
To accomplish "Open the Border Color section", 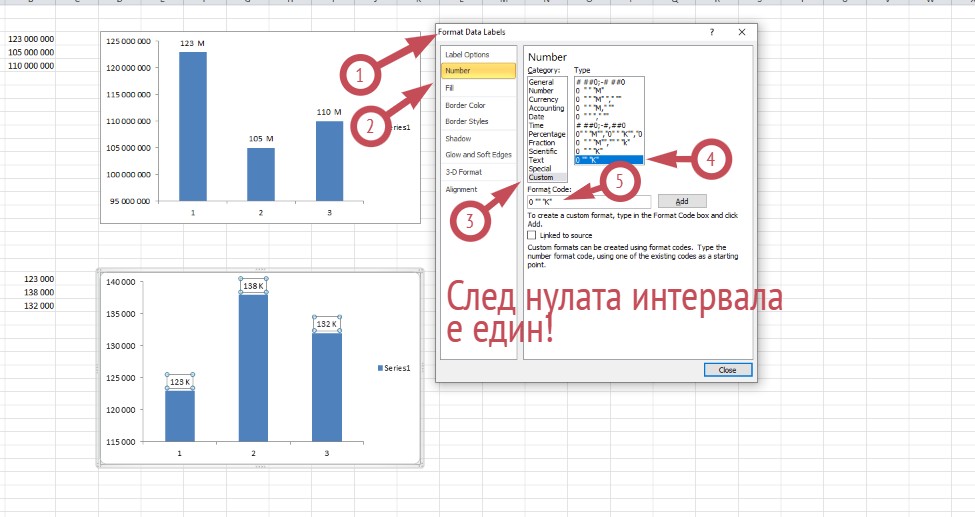I will (x=465, y=105).
